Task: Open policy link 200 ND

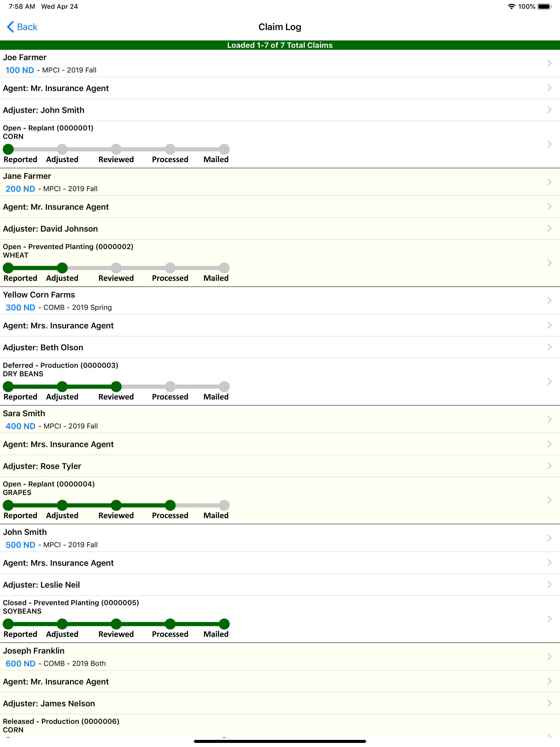Action: point(20,188)
